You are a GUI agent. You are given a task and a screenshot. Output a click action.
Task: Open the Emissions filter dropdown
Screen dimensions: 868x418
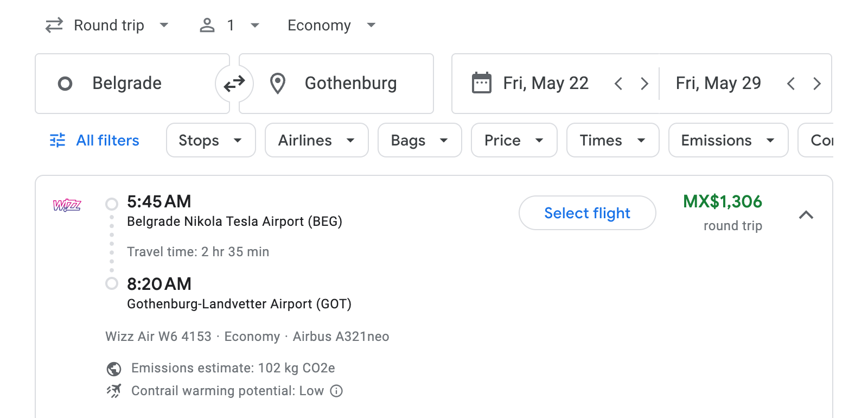point(727,140)
